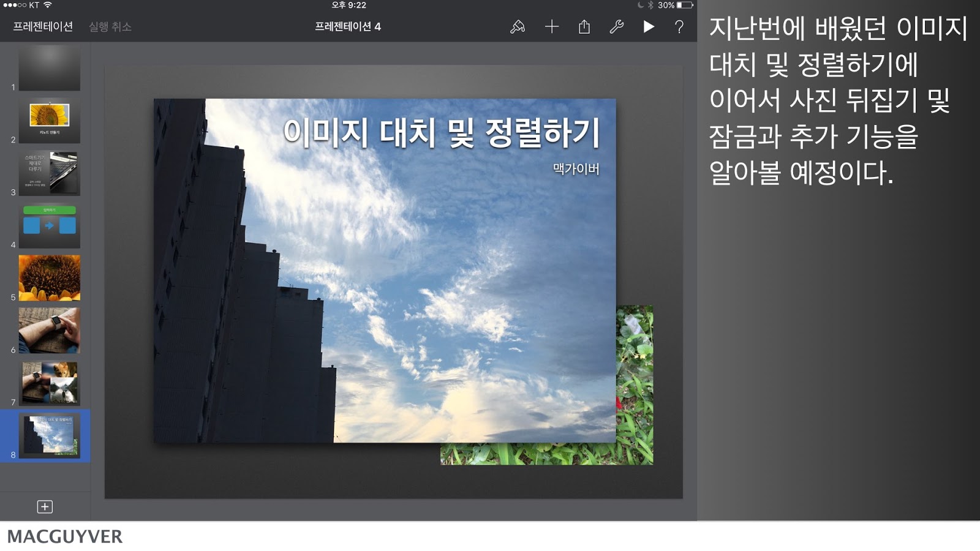
Task: Select blank slide 1 thumbnail
Action: click(50, 68)
